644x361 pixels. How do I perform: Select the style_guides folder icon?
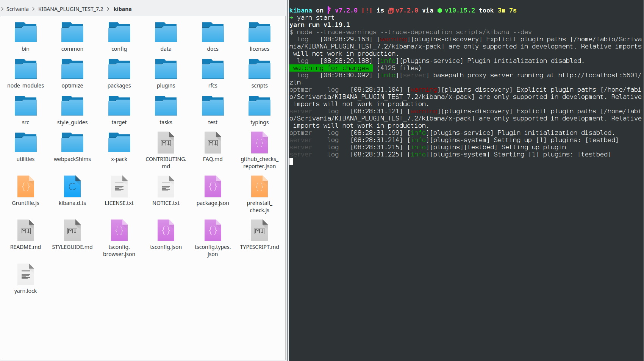[x=72, y=106]
